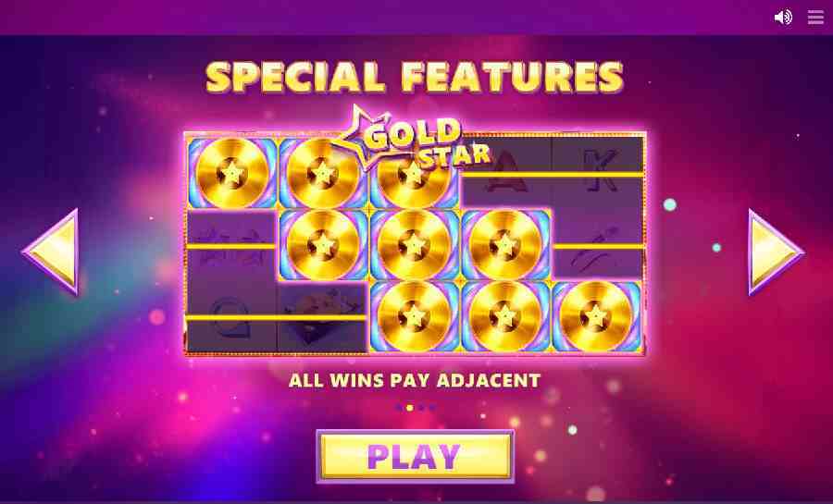The image size is (833, 504).
Task: Select the third pagination dot
Action: pos(421,408)
